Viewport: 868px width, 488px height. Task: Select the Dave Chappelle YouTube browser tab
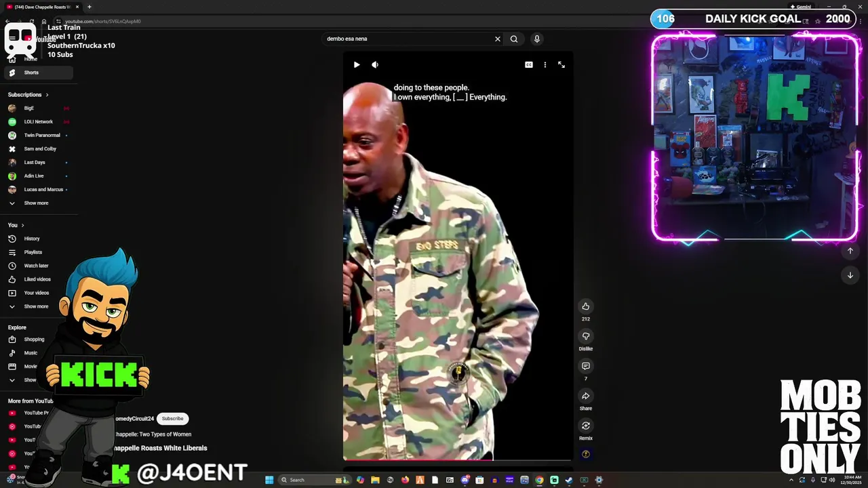click(x=41, y=7)
